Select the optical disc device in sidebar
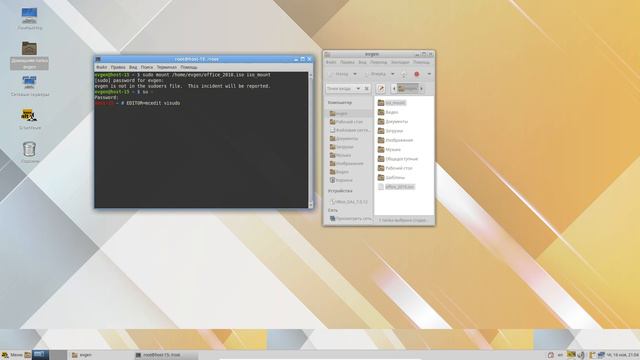This screenshot has height=360, width=640. pos(349,202)
